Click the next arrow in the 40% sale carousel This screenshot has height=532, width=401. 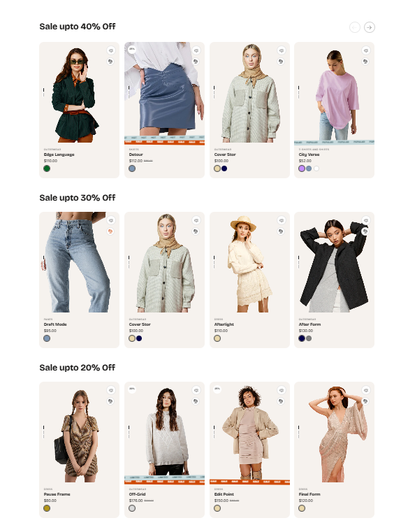369,27
